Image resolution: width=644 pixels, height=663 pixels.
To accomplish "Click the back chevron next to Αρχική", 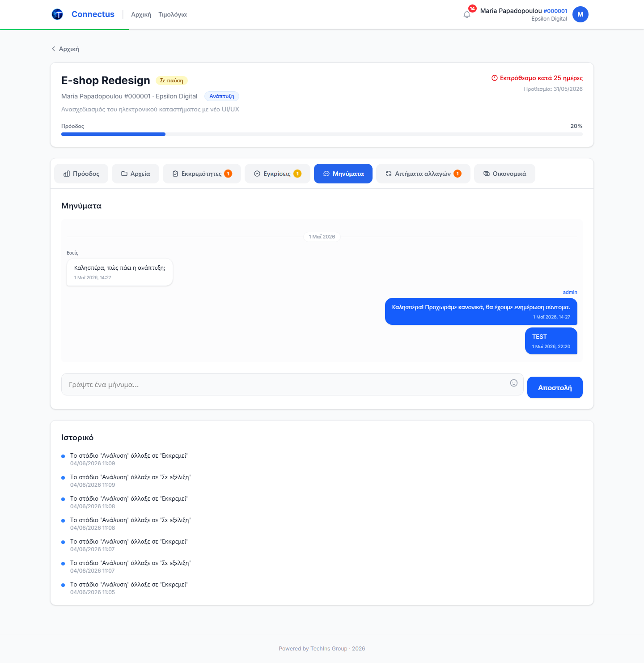I will tap(54, 49).
